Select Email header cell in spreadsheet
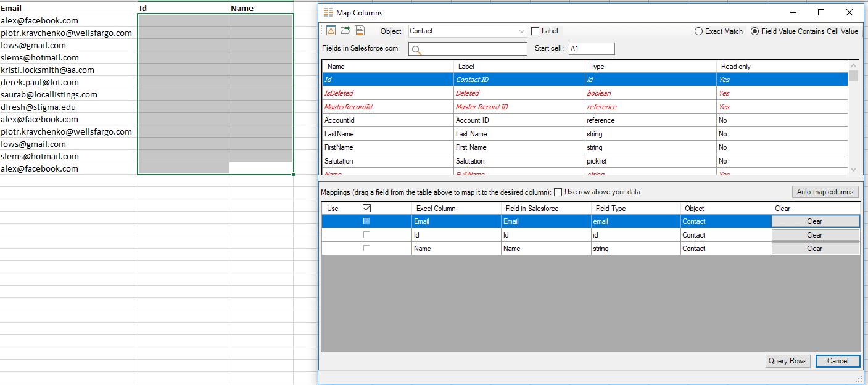 tap(68, 8)
